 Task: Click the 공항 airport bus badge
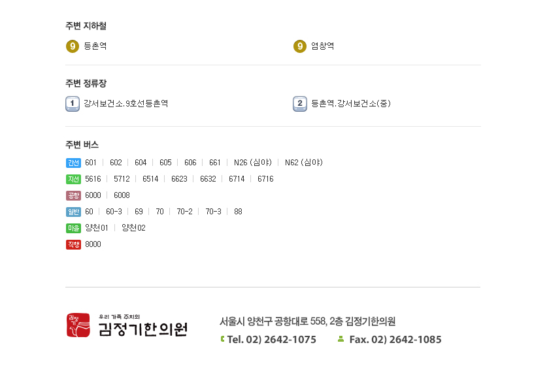pyautogui.click(x=73, y=195)
